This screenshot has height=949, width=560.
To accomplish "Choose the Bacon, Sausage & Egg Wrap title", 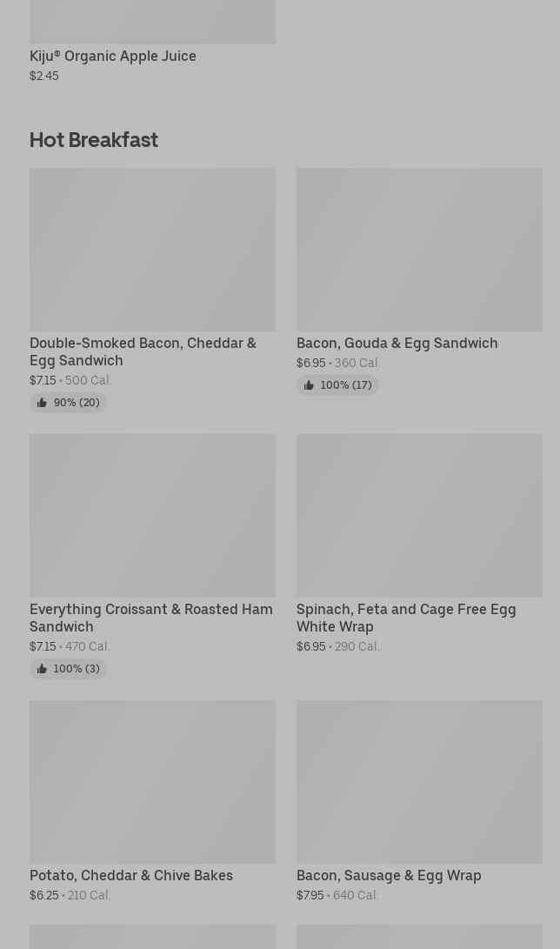I will pyautogui.click(x=389, y=875).
